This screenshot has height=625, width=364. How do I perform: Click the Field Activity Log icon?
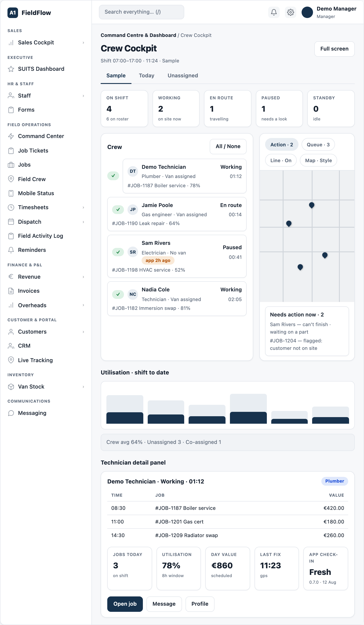(11, 236)
